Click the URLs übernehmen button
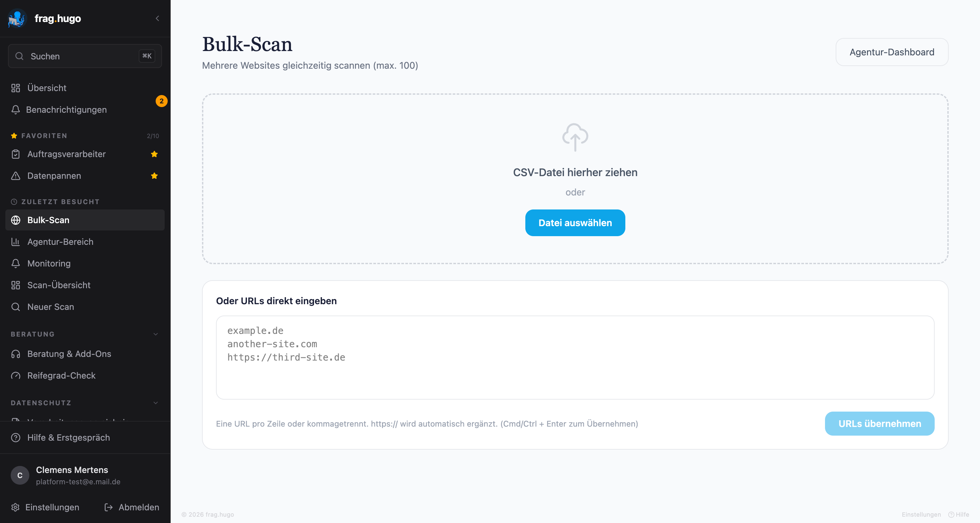The image size is (980, 523). 880,424
